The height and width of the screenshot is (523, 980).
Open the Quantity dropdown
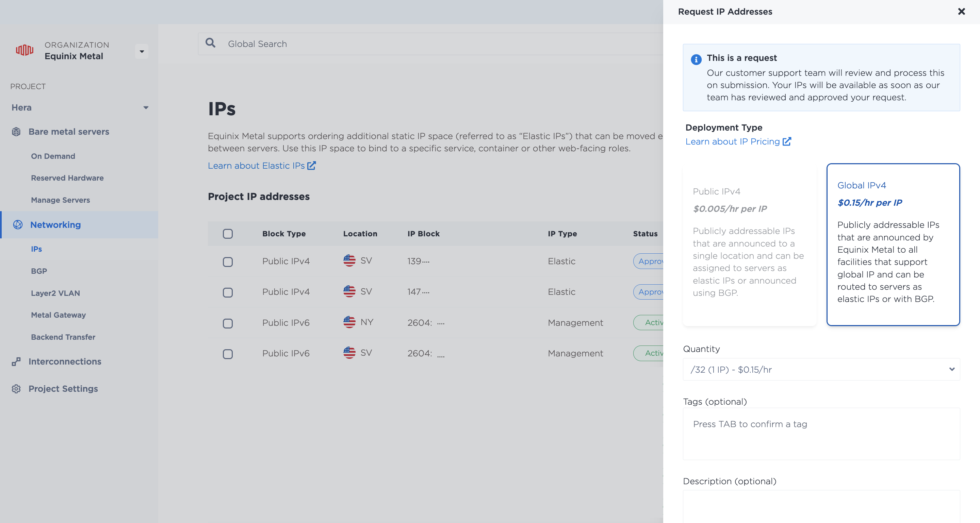pyautogui.click(x=821, y=369)
